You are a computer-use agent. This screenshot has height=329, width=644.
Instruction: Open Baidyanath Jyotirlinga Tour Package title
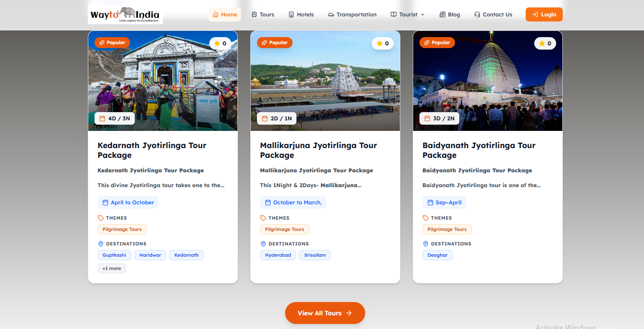[479, 150]
